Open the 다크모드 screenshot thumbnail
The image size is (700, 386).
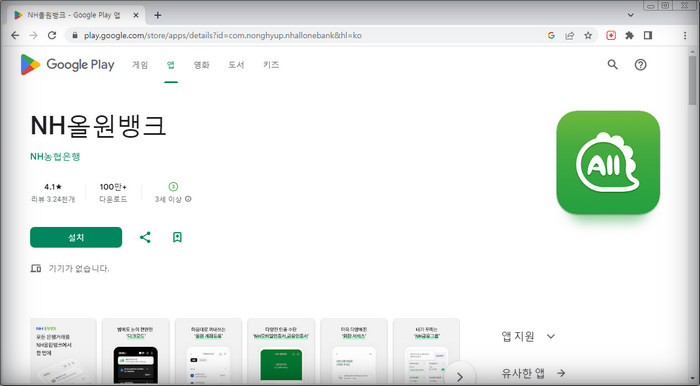tap(136, 351)
